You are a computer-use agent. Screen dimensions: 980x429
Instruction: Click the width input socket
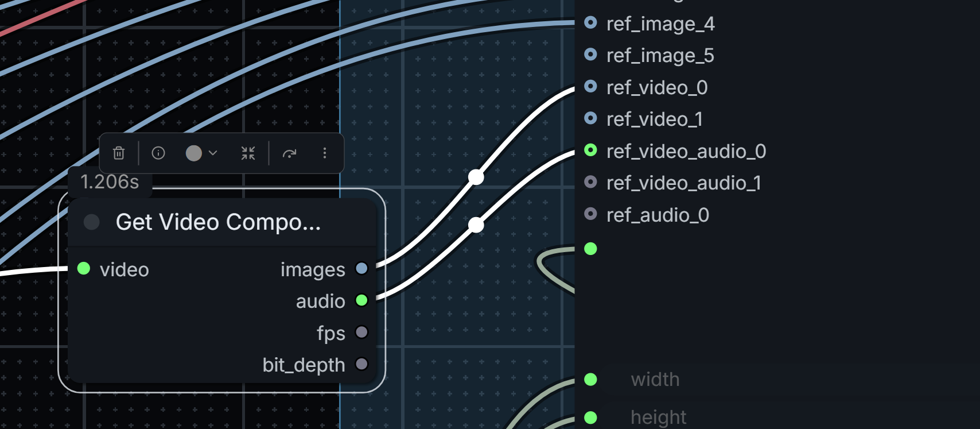[x=590, y=380]
